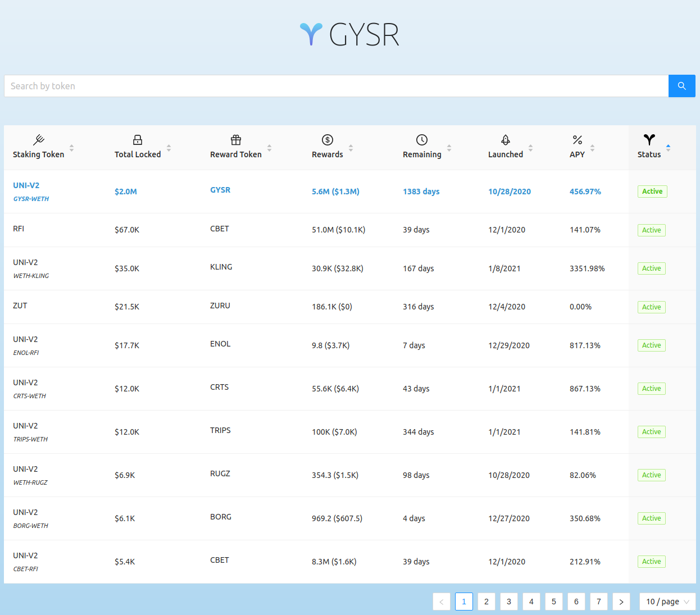Click the $67.0K total locked value
700x615 pixels.
[127, 230]
